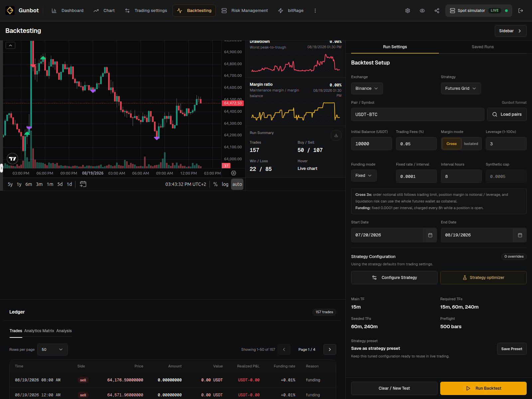This screenshot has height=399, width=532.
Task: Click Save Preset button
Action: (512, 349)
